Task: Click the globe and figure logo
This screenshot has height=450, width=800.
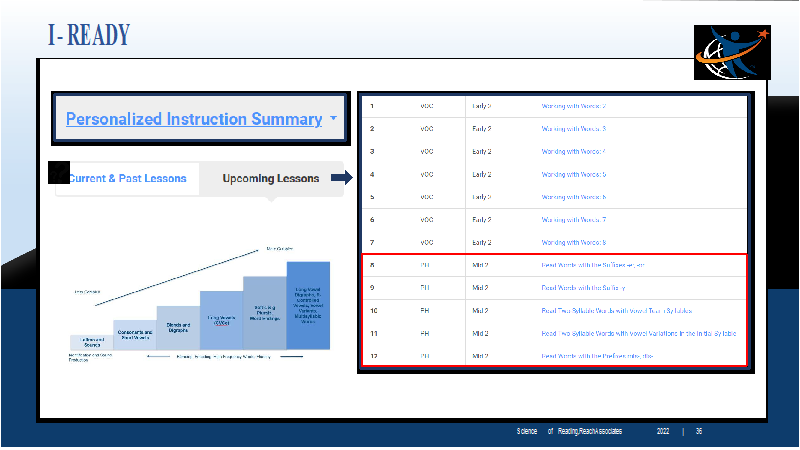Action: click(732, 53)
